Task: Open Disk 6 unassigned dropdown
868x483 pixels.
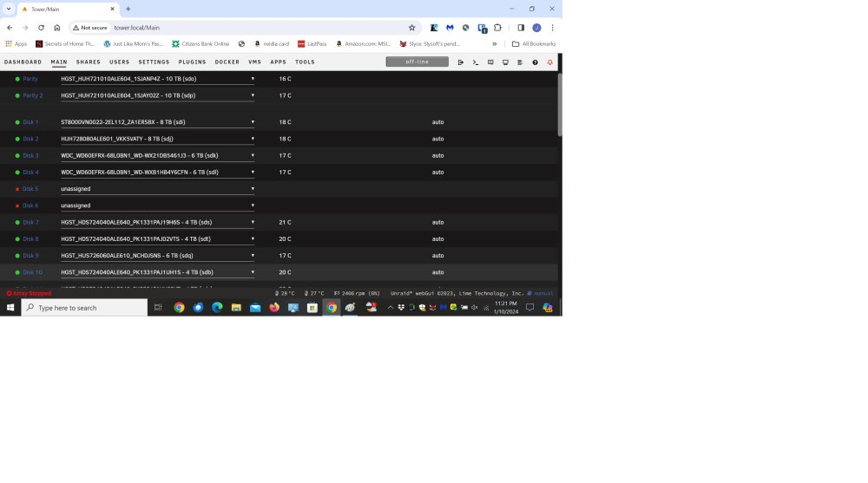Action: (158, 206)
